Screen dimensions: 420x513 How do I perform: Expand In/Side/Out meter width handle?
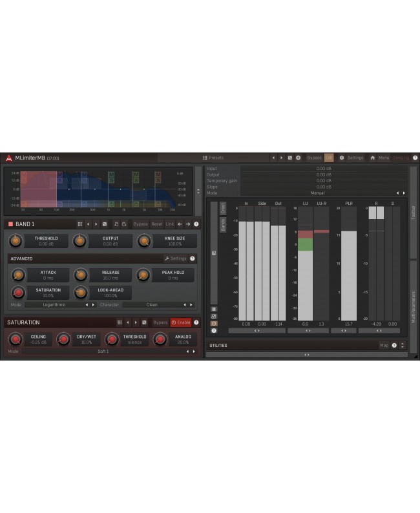click(x=257, y=331)
